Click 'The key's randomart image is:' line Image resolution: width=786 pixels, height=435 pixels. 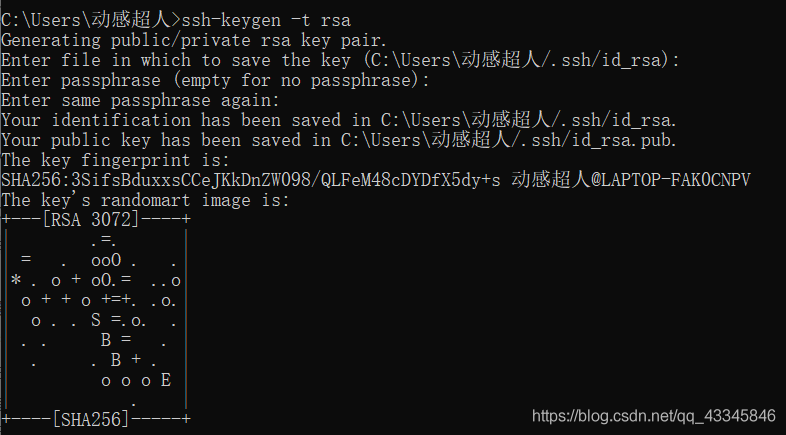145,200
